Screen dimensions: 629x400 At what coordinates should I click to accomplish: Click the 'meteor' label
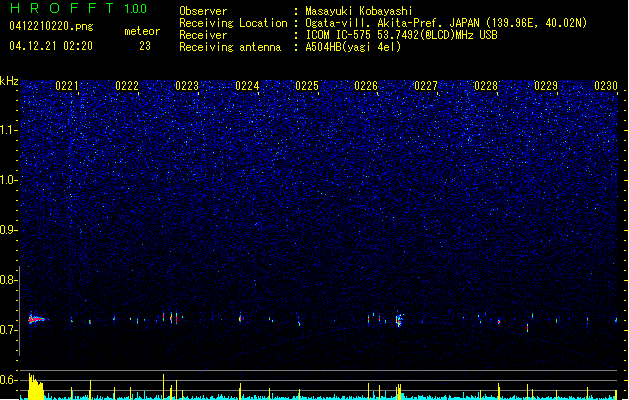[x=142, y=31]
